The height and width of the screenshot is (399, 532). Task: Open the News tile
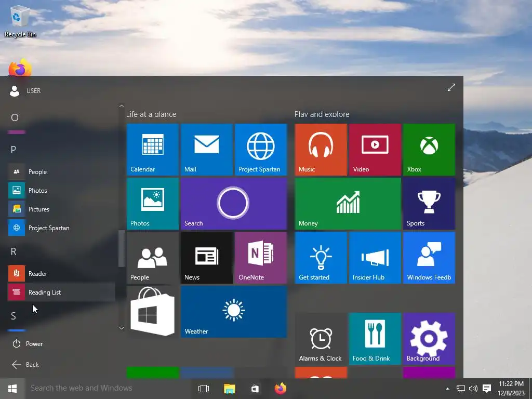(207, 258)
